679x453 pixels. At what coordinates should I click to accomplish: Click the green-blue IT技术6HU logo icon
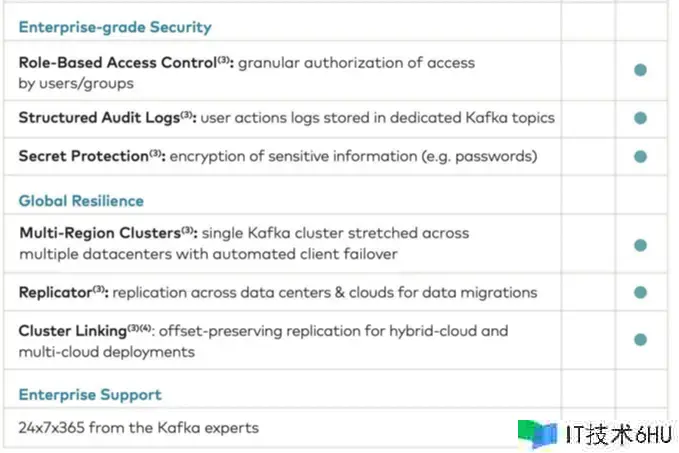point(537,434)
